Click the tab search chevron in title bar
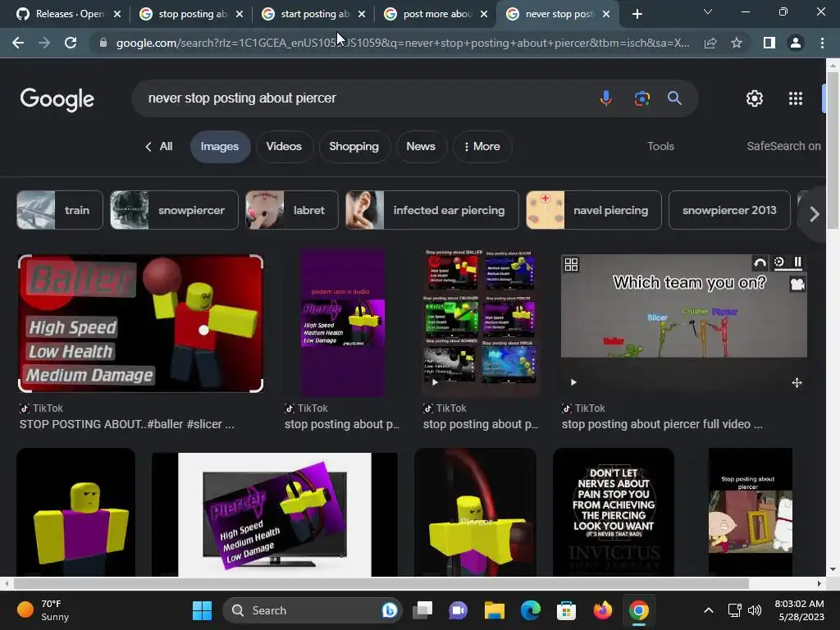 (708, 11)
